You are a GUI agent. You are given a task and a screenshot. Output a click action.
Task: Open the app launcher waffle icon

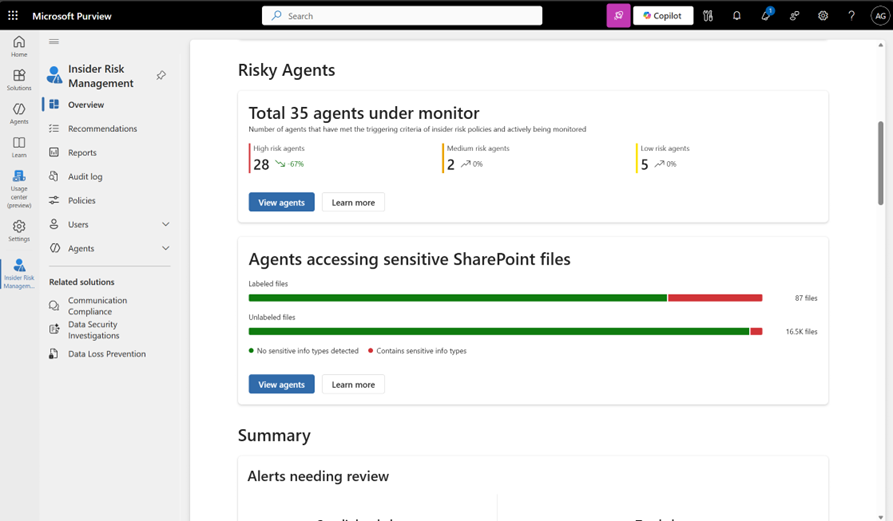tap(13, 15)
